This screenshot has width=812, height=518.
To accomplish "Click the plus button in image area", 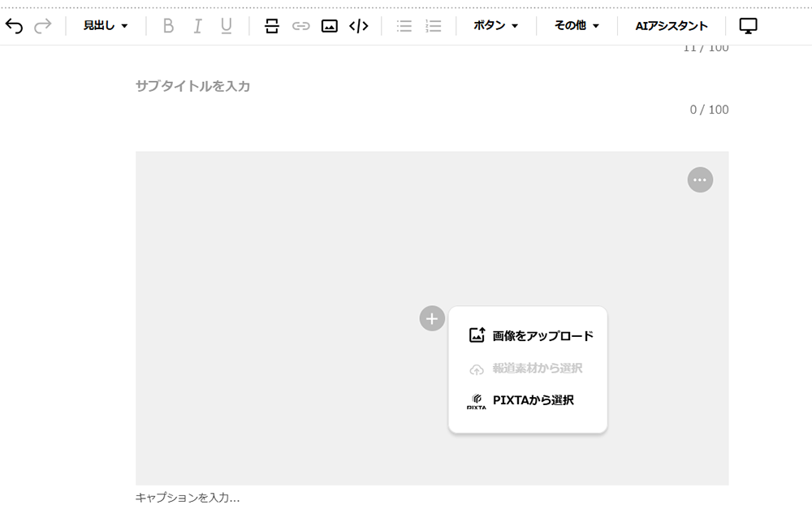I will (432, 318).
